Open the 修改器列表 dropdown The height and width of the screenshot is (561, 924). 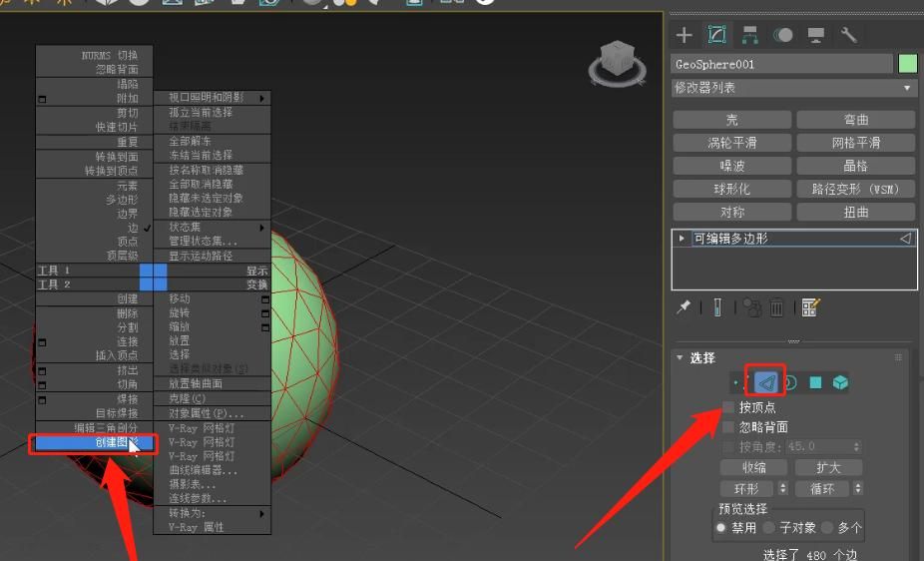(x=793, y=88)
